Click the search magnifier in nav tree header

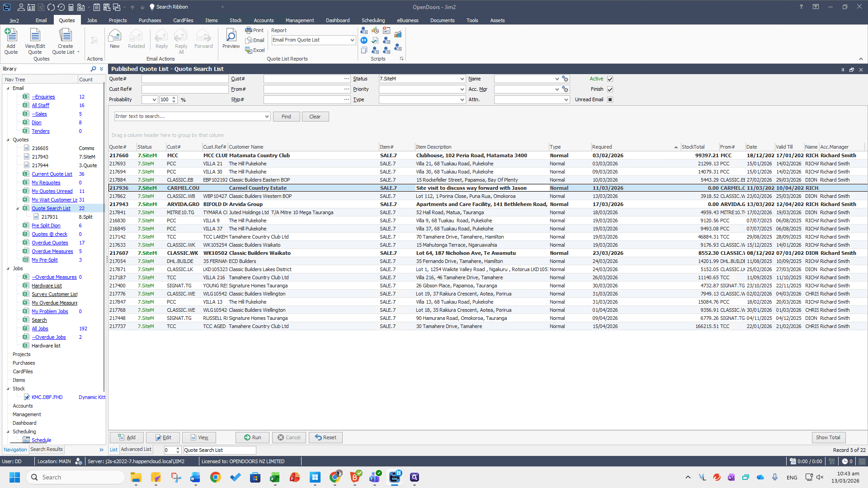click(x=93, y=69)
